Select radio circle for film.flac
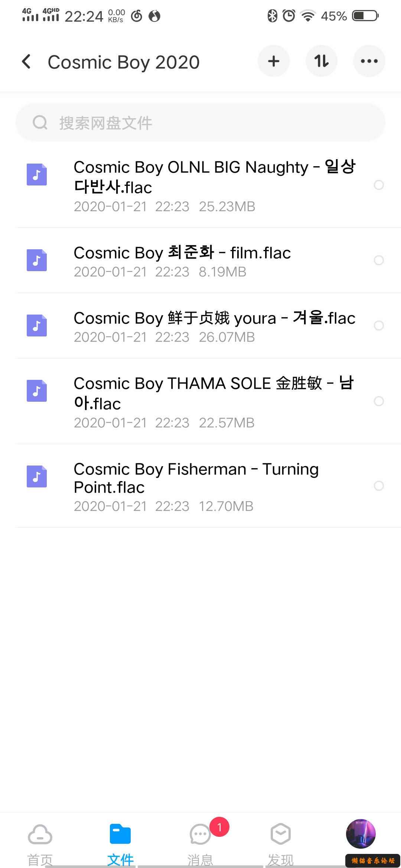 (x=379, y=260)
